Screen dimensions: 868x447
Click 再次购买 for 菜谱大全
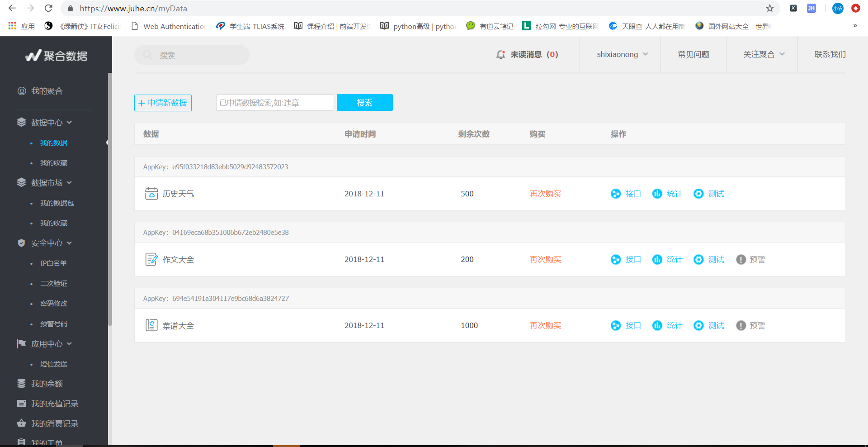pos(545,325)
